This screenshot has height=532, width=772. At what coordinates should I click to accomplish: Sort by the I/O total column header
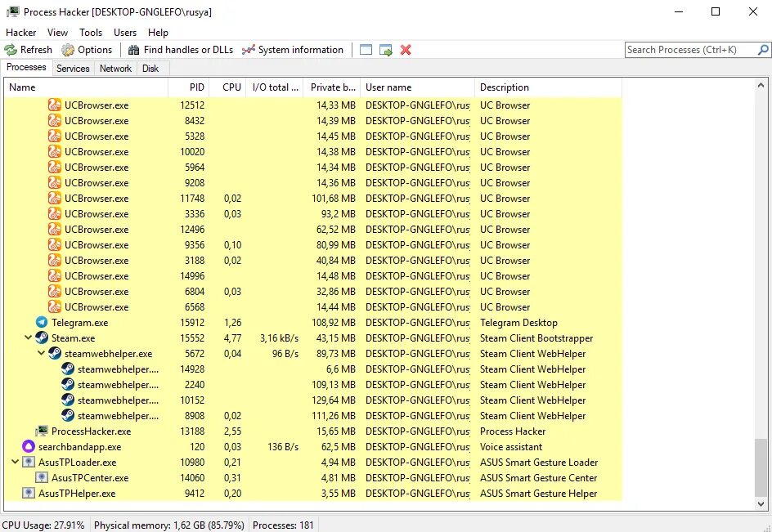click(x=275, y=87)
